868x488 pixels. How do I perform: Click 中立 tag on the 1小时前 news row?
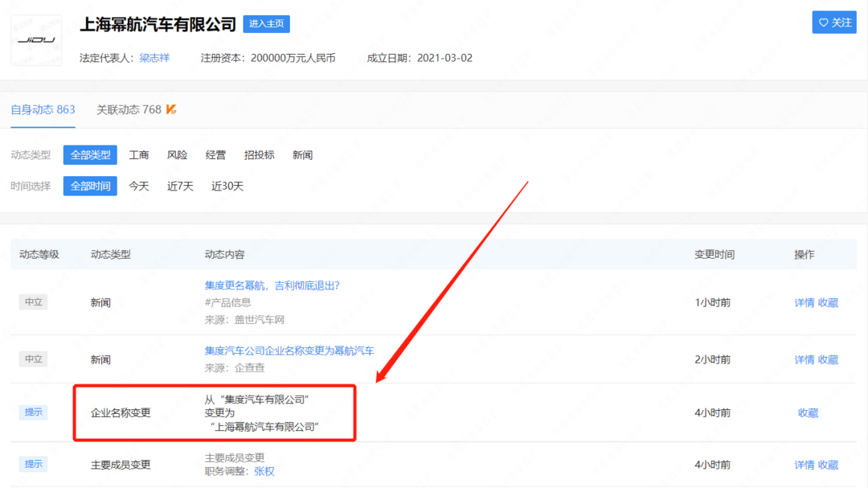click(x=33, y=301)
